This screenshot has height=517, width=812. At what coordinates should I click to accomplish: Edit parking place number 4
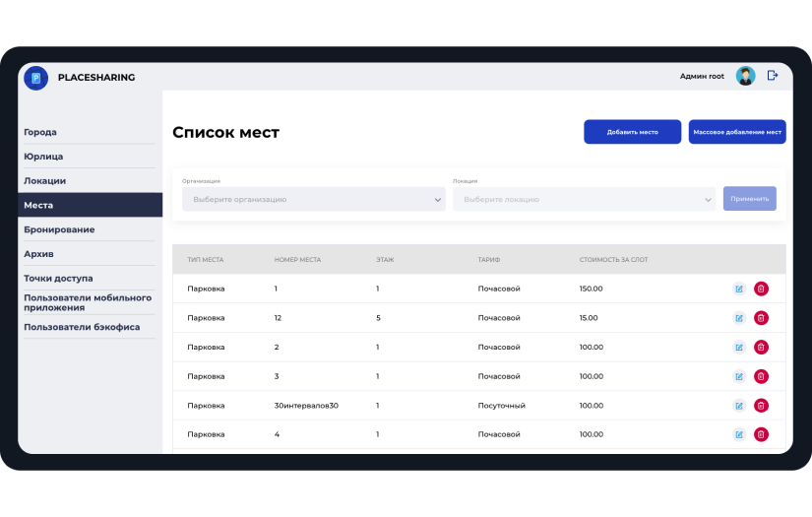tap(739, 435)
